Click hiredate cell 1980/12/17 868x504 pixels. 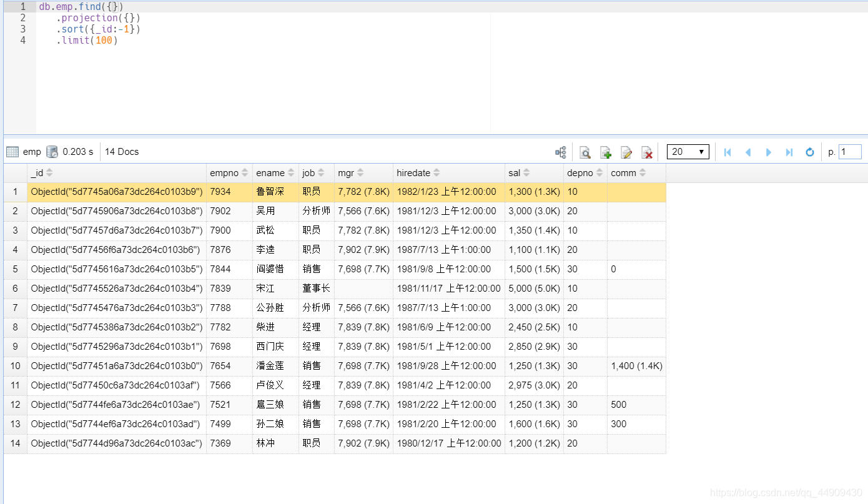click(x=449, y=443)
